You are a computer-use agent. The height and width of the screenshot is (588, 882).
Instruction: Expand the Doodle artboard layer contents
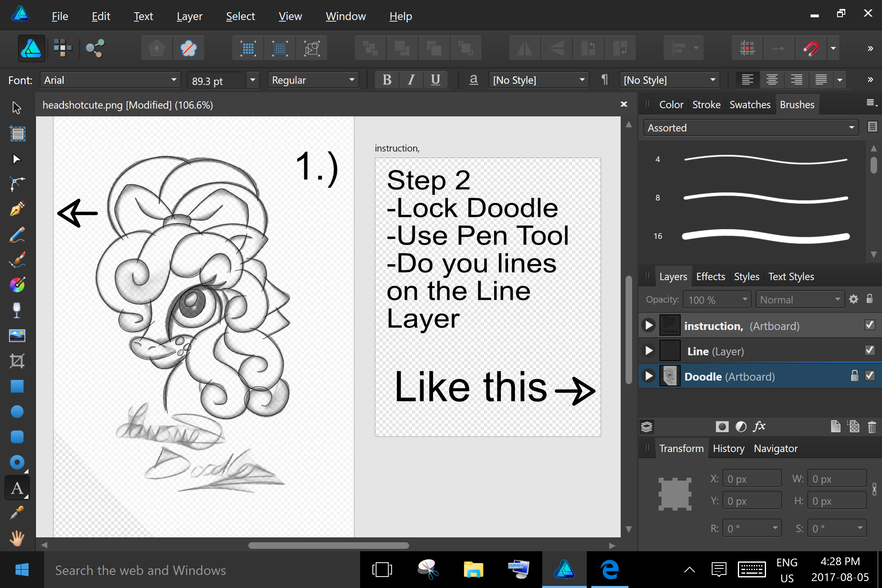648,376
